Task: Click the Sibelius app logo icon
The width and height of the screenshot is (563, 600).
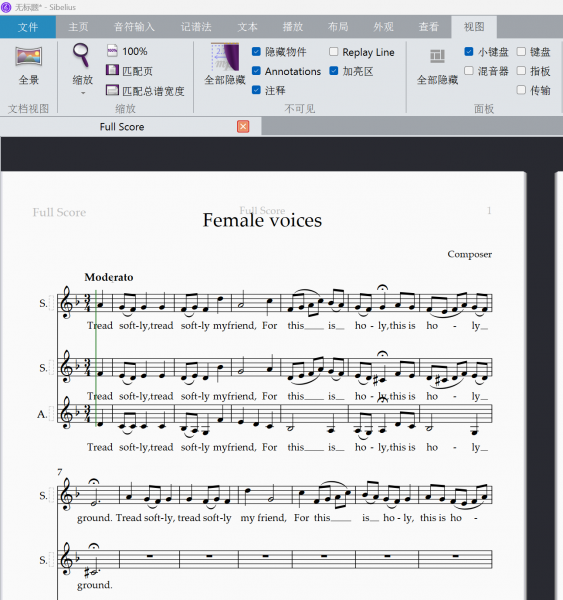Action: pyautogui.click(x=6, y=7)
